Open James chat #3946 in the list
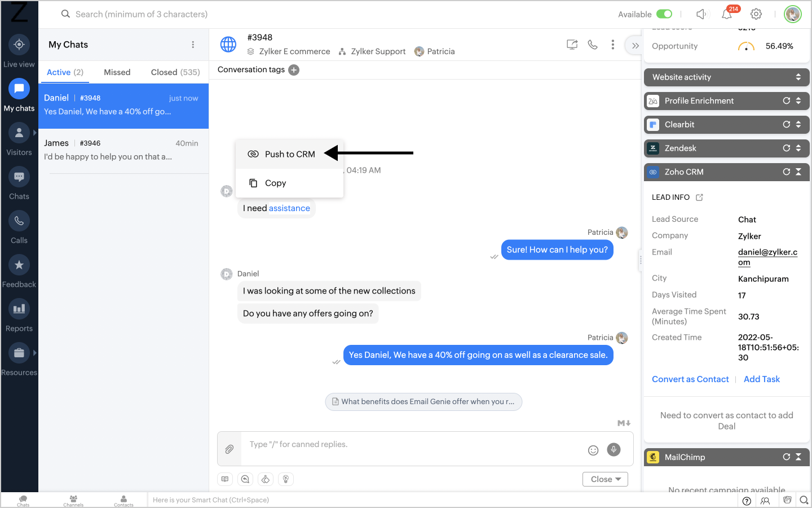This screenshot has width=812, height=508. tap(123, 150)
